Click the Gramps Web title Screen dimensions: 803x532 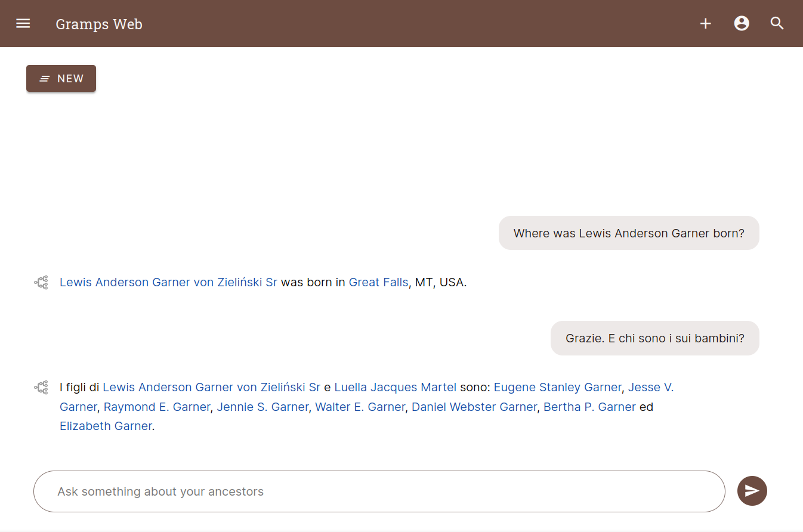pos(99,24)
